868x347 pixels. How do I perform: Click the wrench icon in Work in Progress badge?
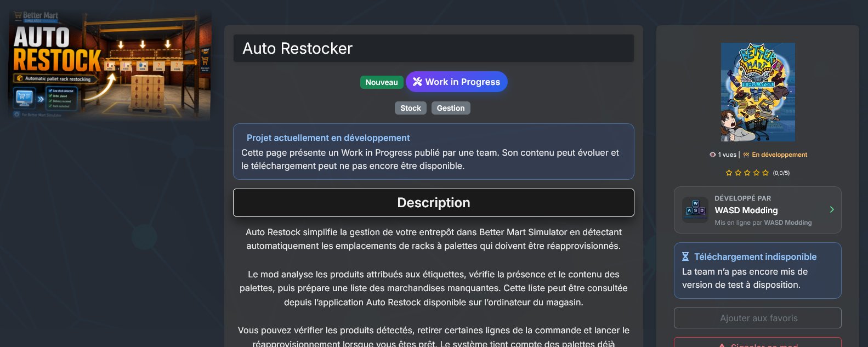[x=417, y=82]
